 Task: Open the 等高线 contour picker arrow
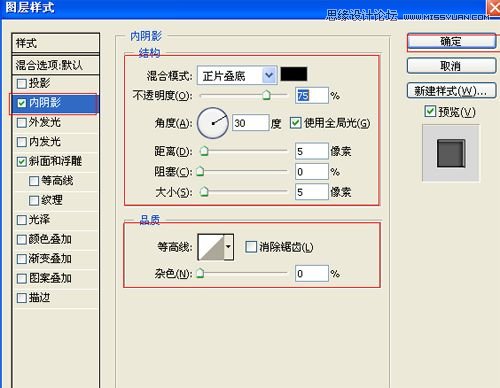tap(228, 247)
